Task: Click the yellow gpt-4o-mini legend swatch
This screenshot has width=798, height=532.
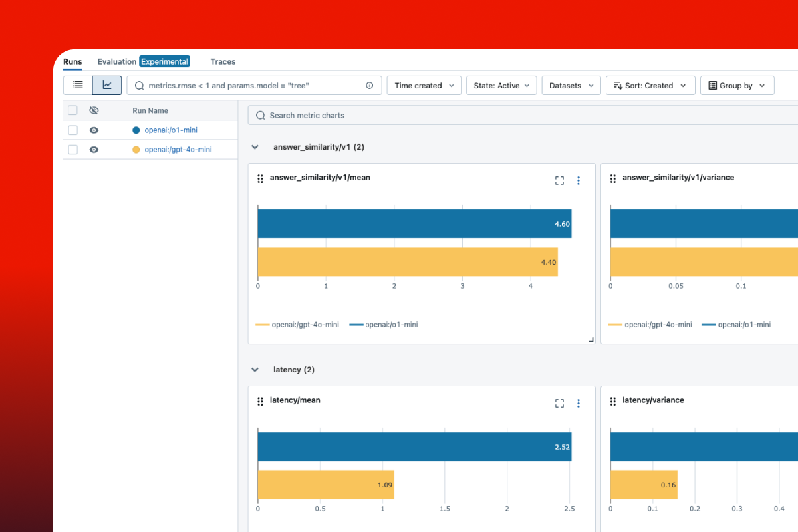Action: pos(261,324)
